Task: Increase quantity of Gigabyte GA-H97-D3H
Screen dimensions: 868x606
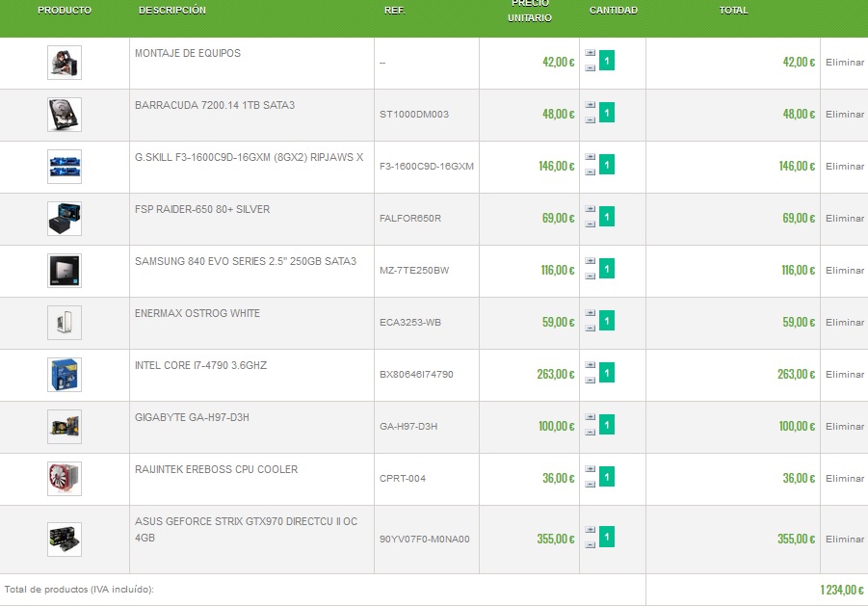Action: pyautogui.click(x=591, y=417)
